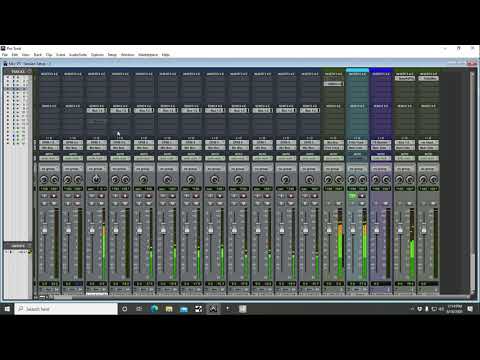The image size is (480, 360).
Task: Toggle input monitoring on the second channel strip
Action: pos(68,196)
